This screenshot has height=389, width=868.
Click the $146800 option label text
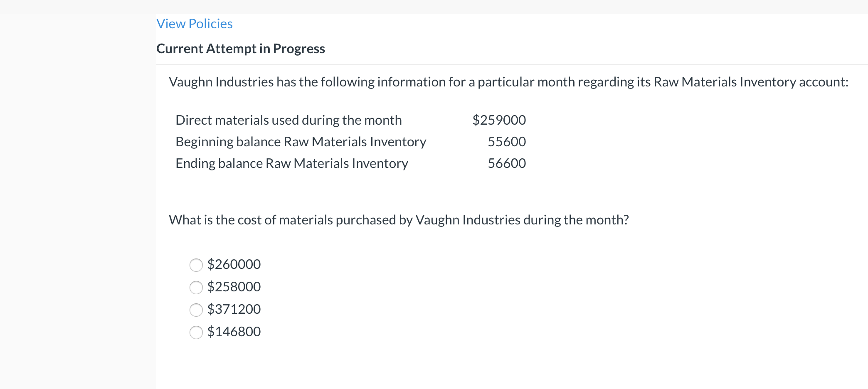[x=234, y=332]
